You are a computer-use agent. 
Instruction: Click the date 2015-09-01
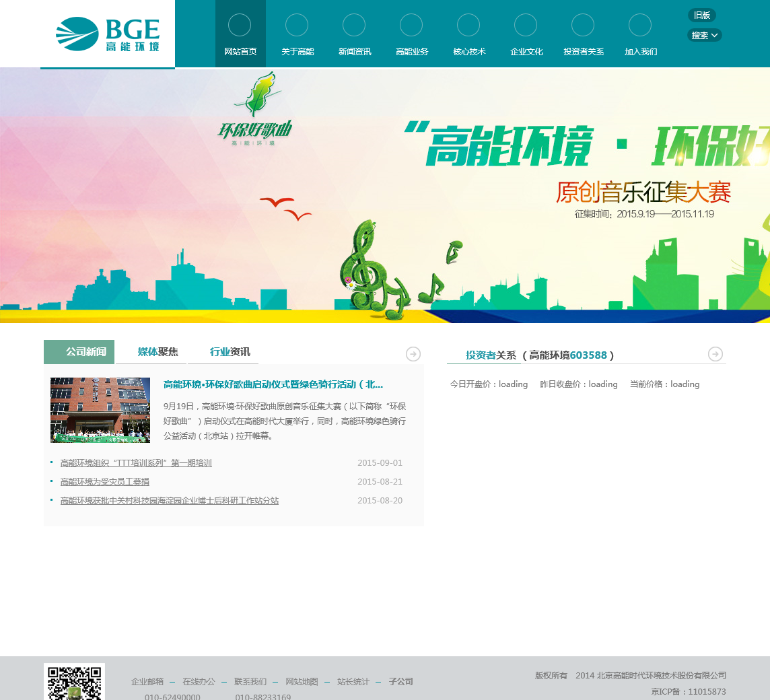380,462
